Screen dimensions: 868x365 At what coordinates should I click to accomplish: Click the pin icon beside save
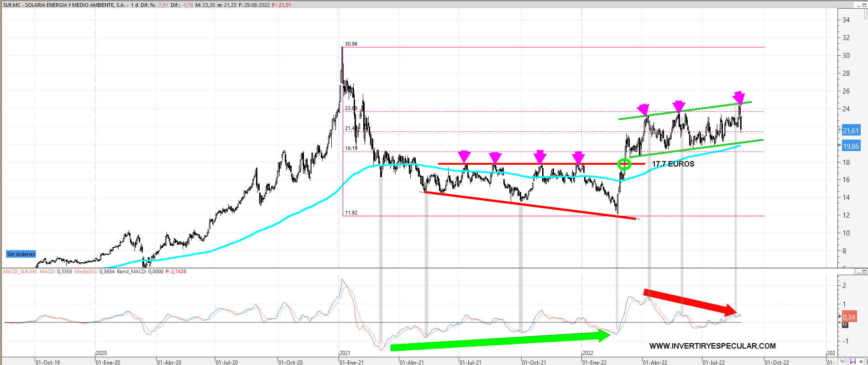click(861, 361)
